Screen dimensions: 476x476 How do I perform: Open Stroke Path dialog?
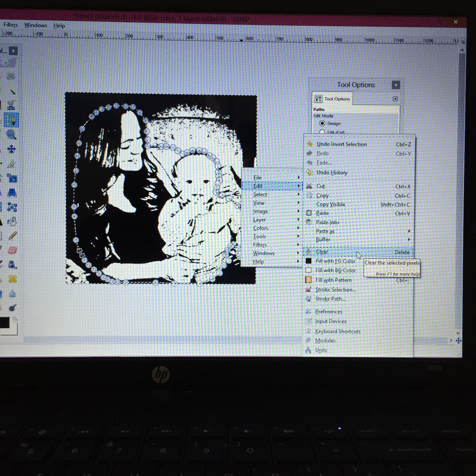pos(358,299)
